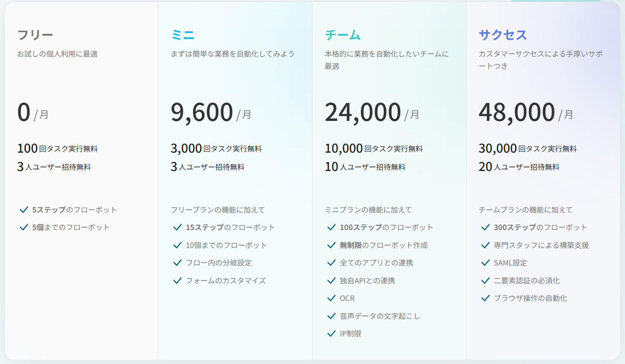Click the 専門スタッフによる構築支援 feature text
The width and height of the screenshot is (625, 364).
(x=541, y=245)
